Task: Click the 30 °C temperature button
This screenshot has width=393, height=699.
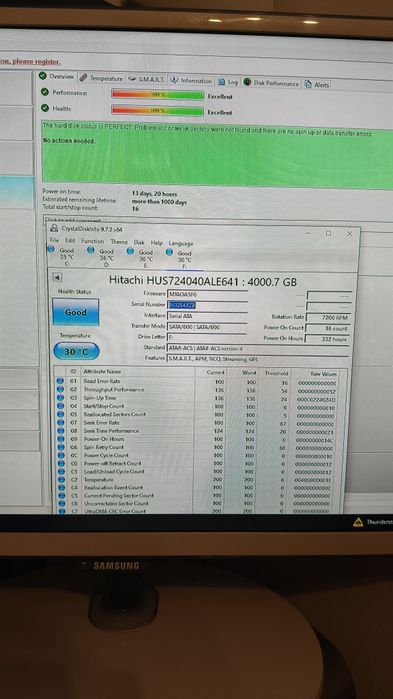Action: click(x=77, y=352)
